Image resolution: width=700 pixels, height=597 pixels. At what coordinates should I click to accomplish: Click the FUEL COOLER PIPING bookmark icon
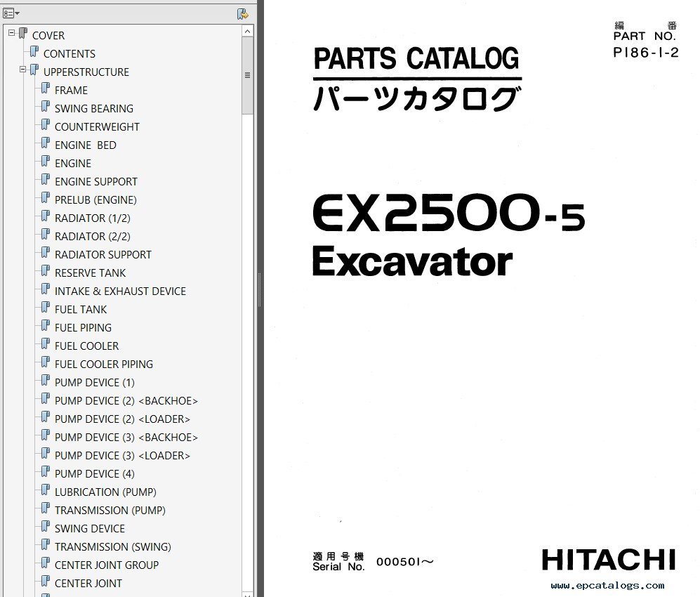coord(45,364)
